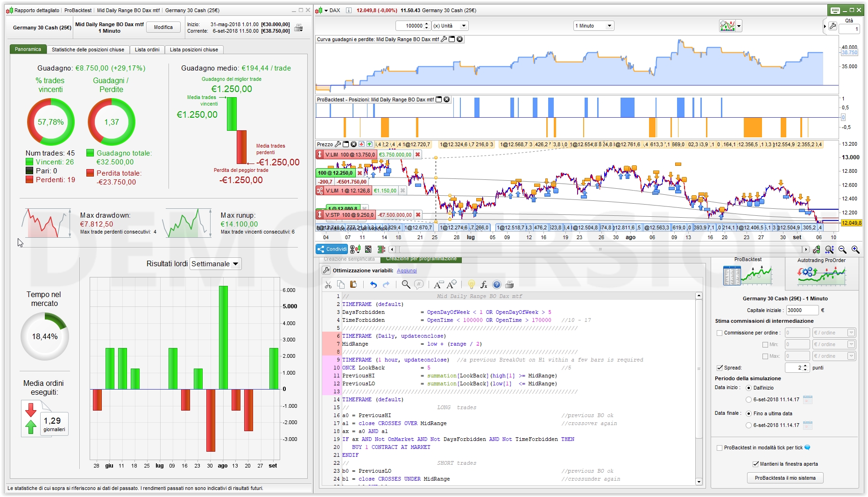This screenshot has width=868, height=497.
Task: Open the on-screen keyboard icon in title bar
Action: [835, 10]
